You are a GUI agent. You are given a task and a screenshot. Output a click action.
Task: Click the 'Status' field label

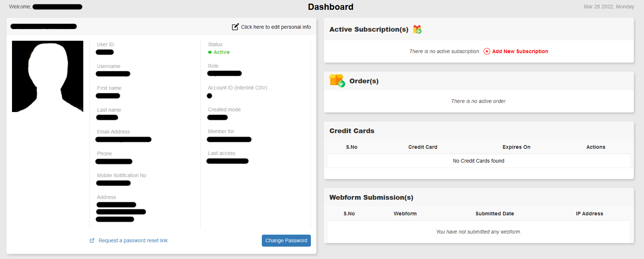tap(215, 44)
